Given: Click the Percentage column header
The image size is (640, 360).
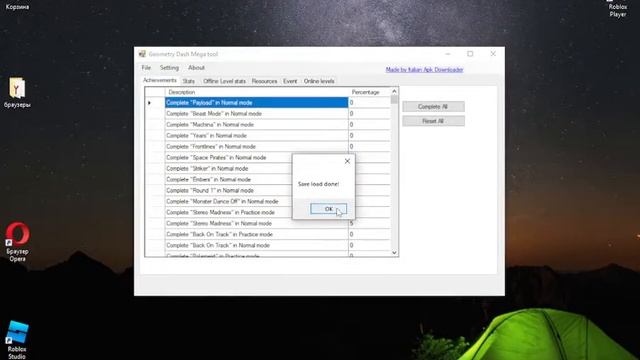Looking at the screenshot, I should click(369, 92).
